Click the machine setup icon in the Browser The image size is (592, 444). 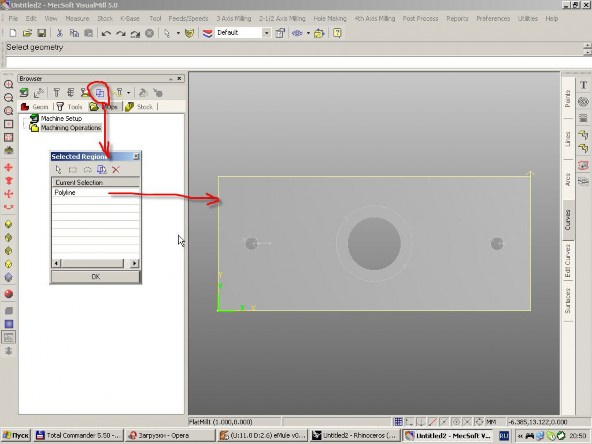click(x=24, y=92)
